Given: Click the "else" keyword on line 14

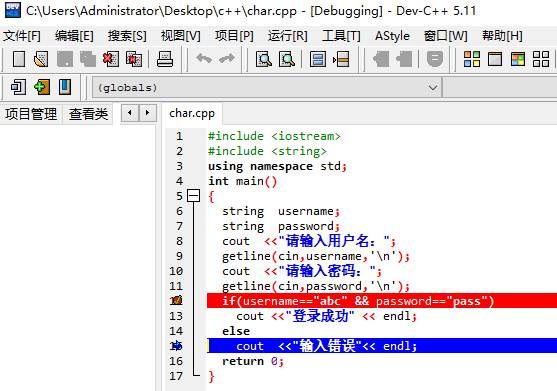Looking at the screenshot, I should point(236,331).
